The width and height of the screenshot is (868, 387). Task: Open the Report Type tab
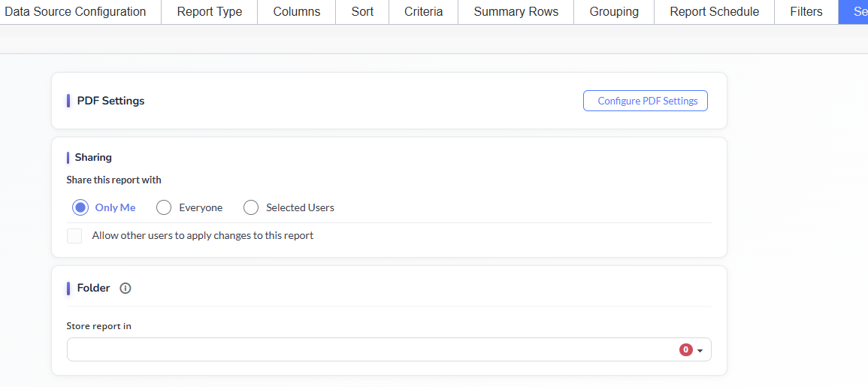(x=210, y=12)
